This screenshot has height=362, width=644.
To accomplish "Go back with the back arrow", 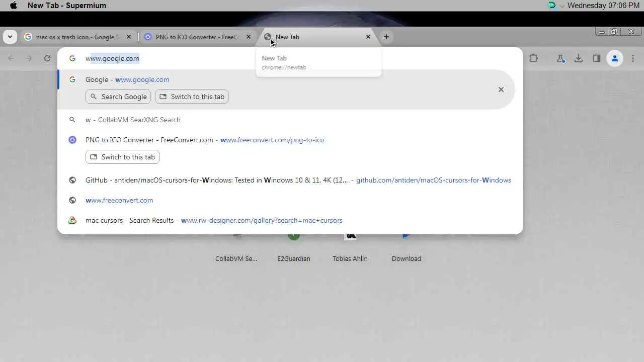I will tap(11, 58).
